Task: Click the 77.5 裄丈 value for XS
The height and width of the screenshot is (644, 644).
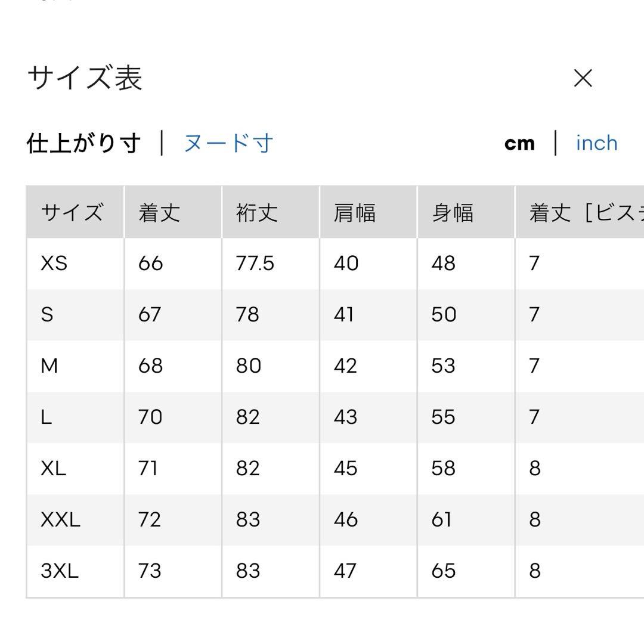Action: [x=255, y=264]
